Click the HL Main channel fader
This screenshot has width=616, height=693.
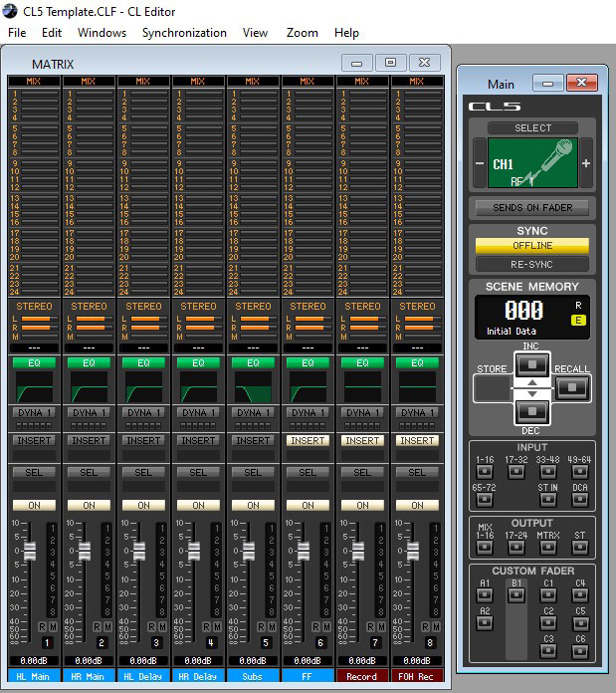pyautogui.click(x=30, y=552)
